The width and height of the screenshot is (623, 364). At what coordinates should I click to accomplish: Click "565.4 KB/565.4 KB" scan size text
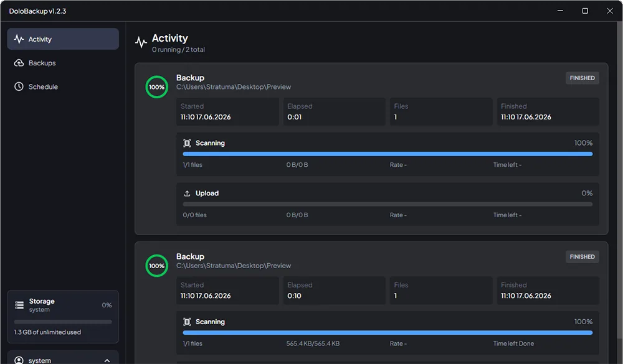coord(313,343)
